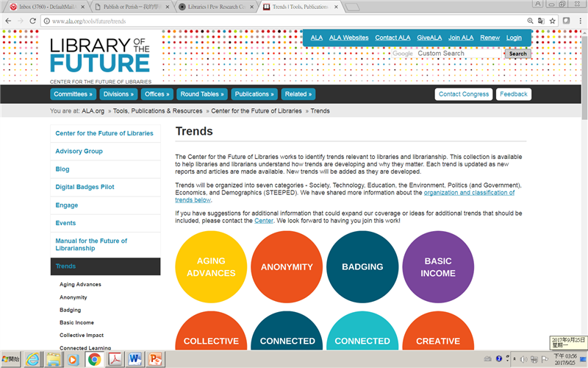Screen dimensions: 588x368
Task: Click the translate page icon in address bar
Action: [x=542, y=21]
